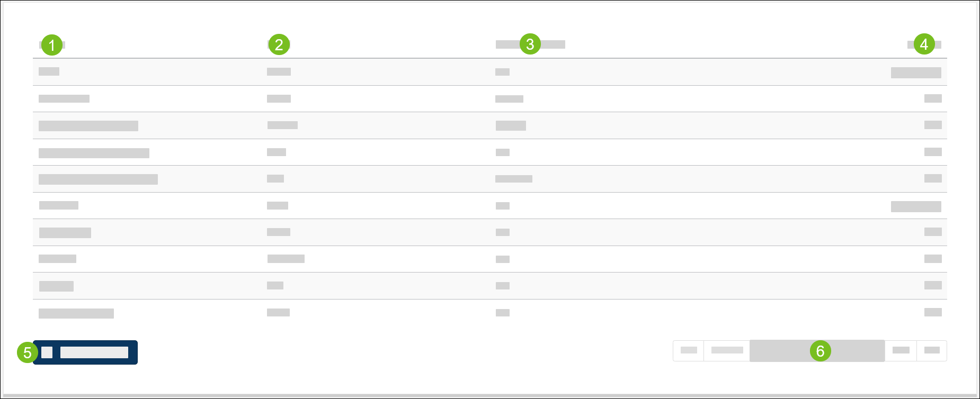Viewport: 980px width, 399px height.
Task: Click the green callout marker number 5
Action: tap(27, 352)
